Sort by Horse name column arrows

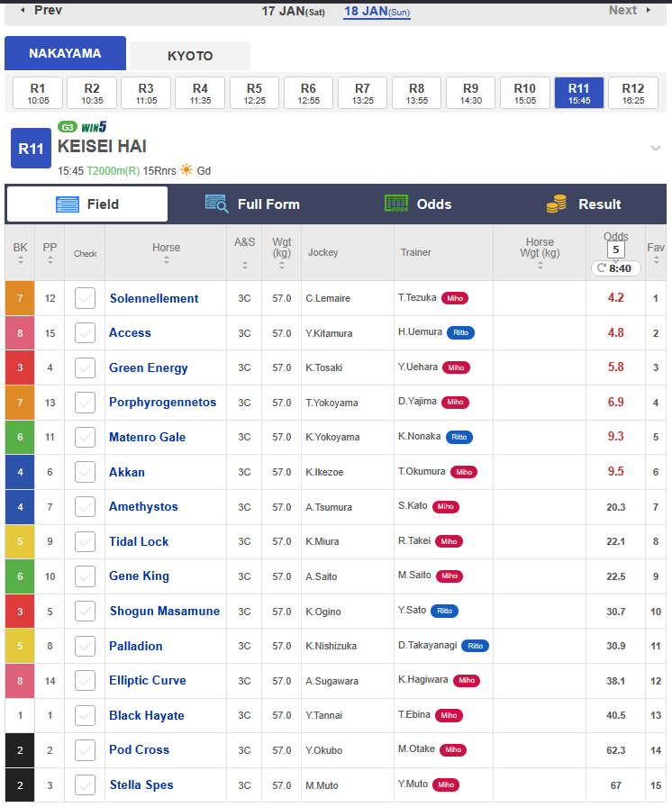click(x=167, y=260)
